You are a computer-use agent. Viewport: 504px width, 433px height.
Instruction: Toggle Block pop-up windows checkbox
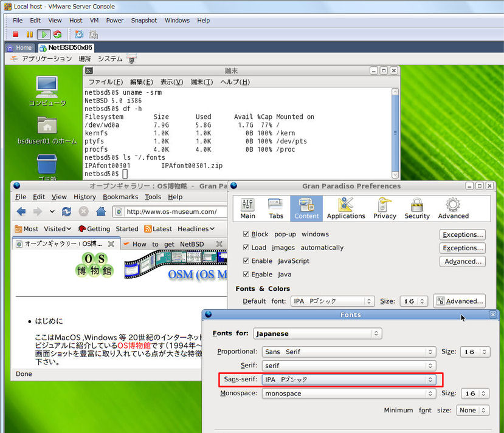pyautogui.click(x=246, y=234)
